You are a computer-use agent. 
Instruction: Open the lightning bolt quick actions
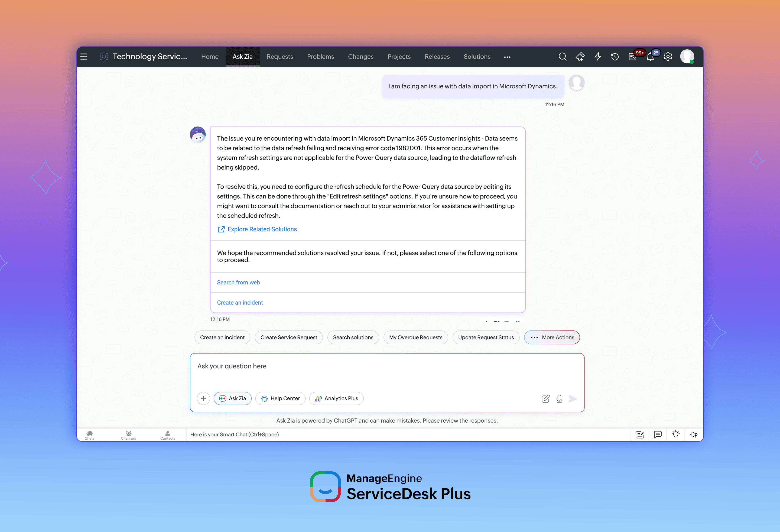click(x=597, y=57)
